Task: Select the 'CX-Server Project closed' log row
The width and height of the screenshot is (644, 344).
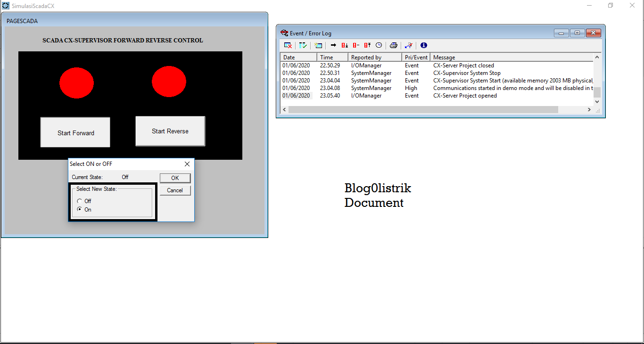Action: click(x=437, y=66)
